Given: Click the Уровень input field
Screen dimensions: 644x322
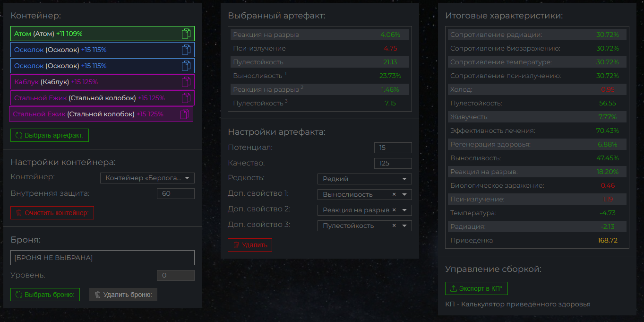Looking at the screenshot, I should (176, 275).
